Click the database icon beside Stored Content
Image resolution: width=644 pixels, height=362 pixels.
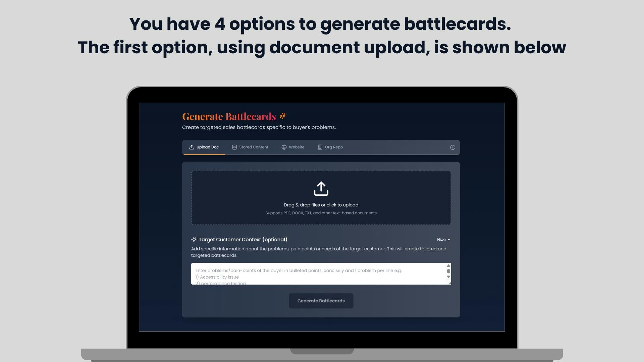[234, 147]
